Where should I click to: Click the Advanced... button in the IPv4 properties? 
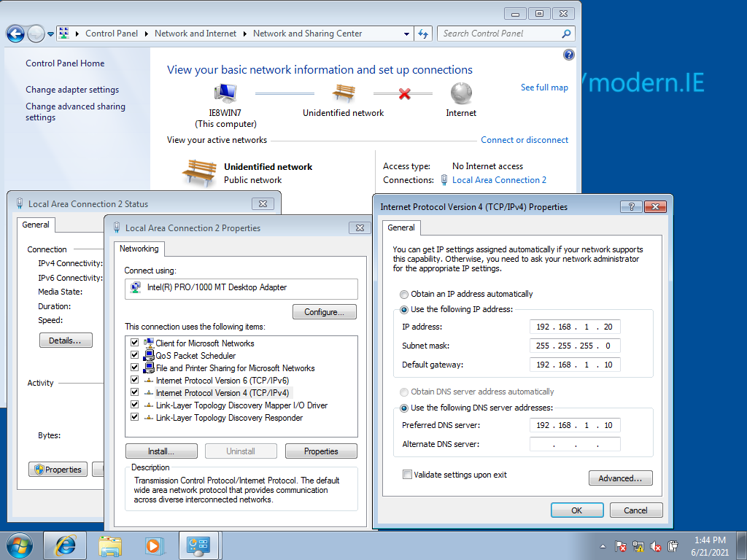click(620, 478)
